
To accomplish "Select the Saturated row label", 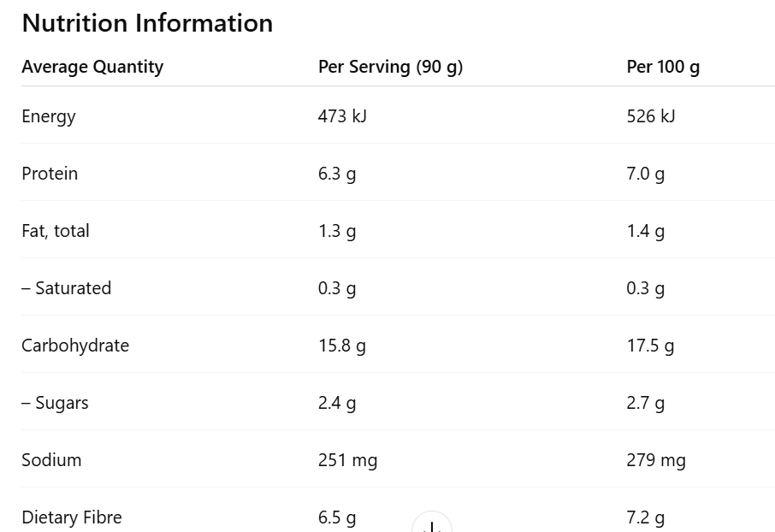I will tap(67, 288).
